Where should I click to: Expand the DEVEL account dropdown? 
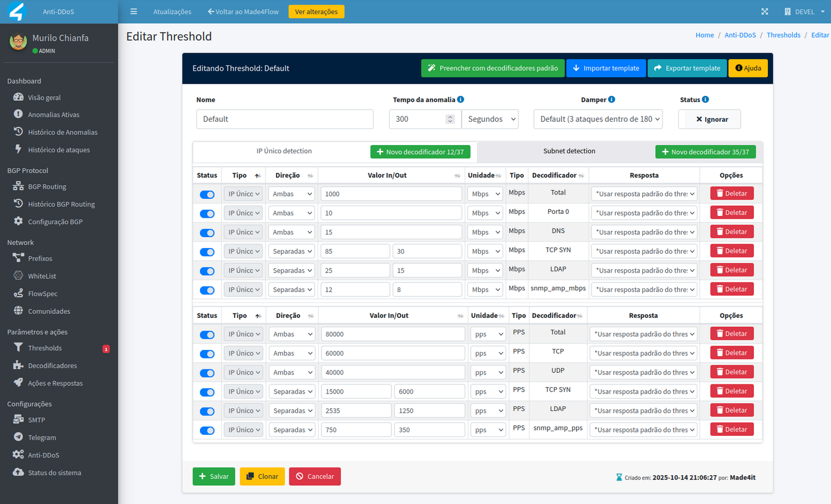click(803, 11)
